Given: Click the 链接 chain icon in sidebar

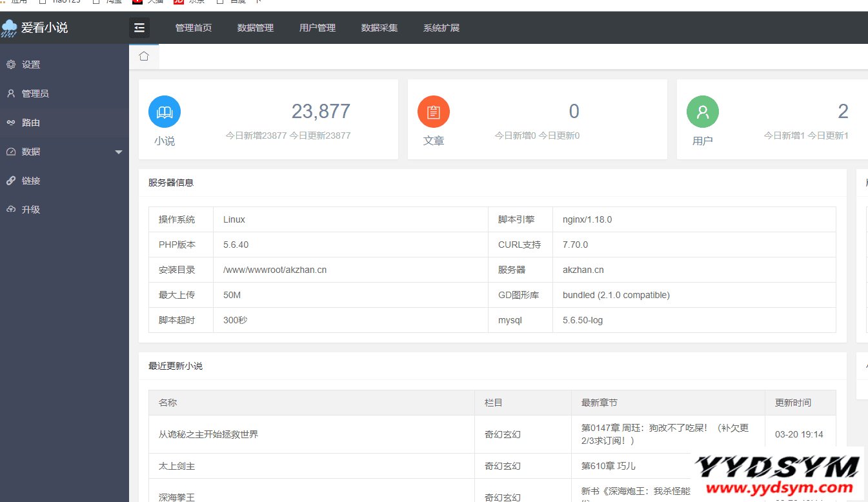Looking at the screenshot, I should pos(11,181).
